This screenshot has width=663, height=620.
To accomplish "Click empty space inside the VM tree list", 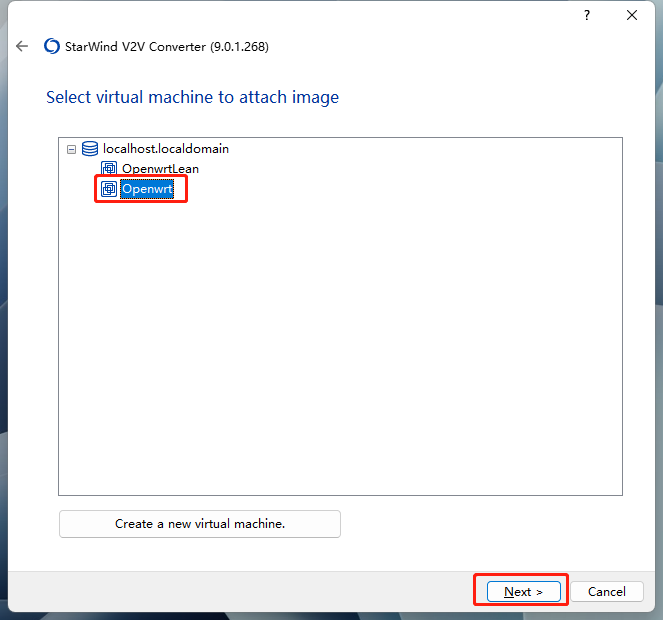I will point(340,350).
